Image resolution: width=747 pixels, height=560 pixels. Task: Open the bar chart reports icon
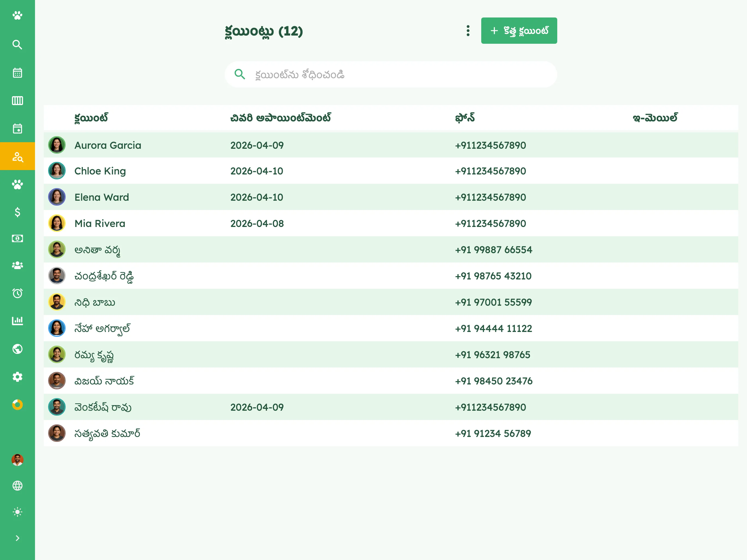tap(17, 320)
